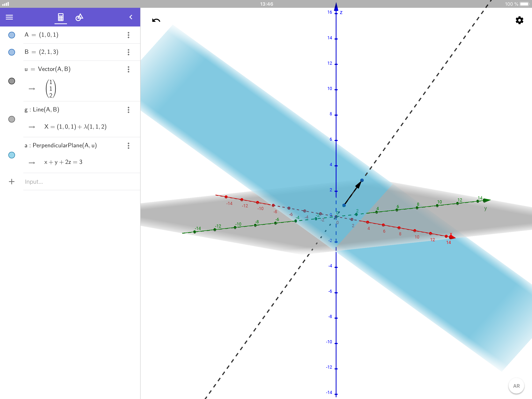Click the undo arrow icon
Screen dimensions: 532x399
(x=156, y=20)
